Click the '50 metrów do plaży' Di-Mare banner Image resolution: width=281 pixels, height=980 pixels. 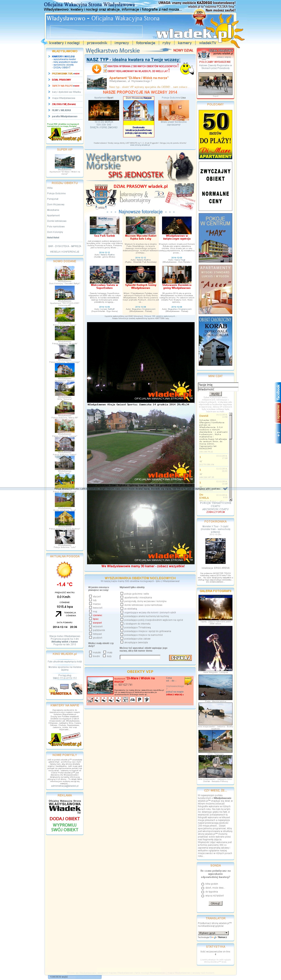click(215, 135)
